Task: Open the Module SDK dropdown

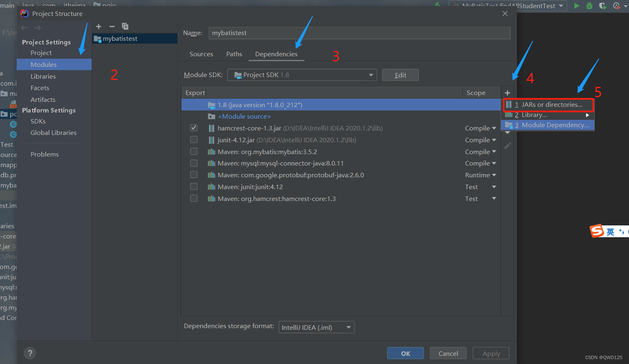Action: click(302, 75)
